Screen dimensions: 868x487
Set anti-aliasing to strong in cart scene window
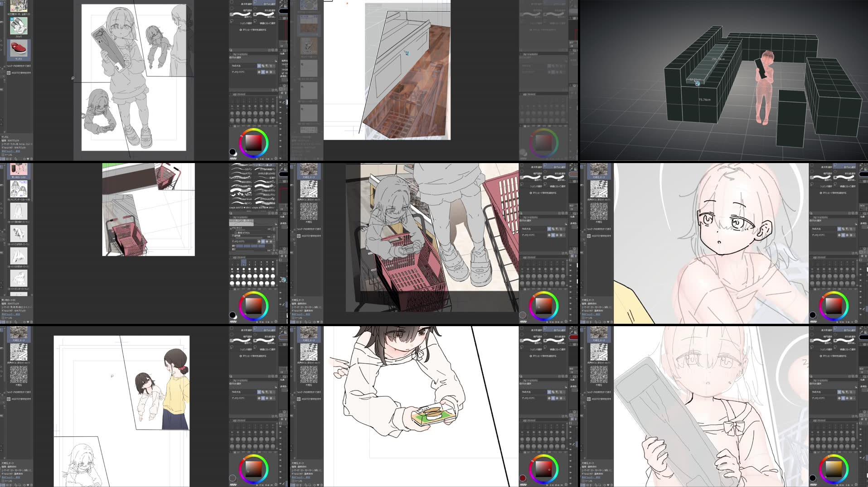pos(271,241)
